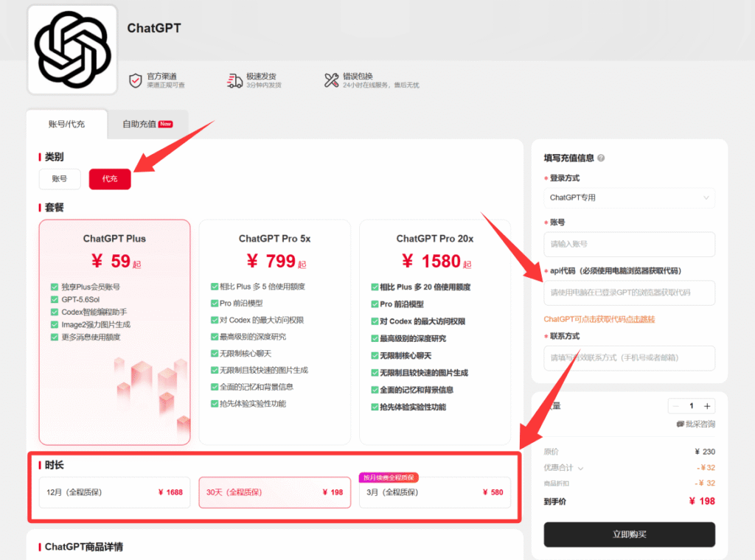Viewport: 755px width, 560px height.
Task: Click the ¥ 1580 price text
Action: tap(436, 262)
